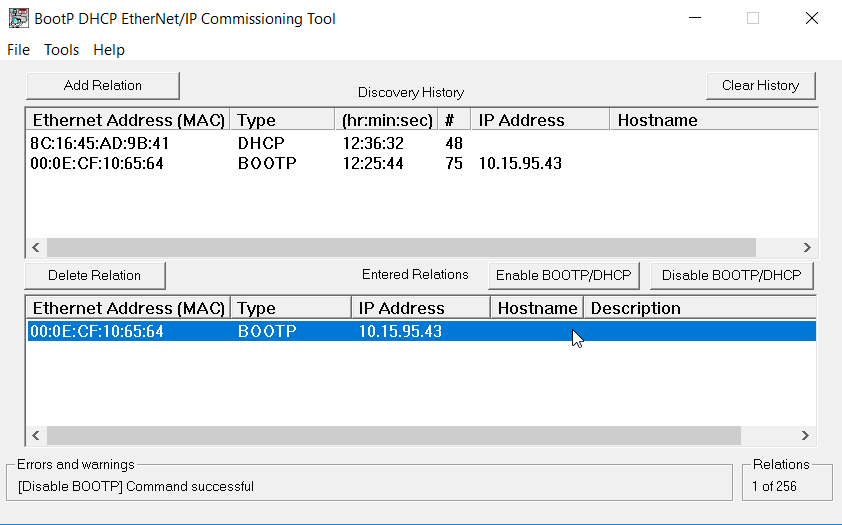Click the Add Relation button

pyautogui.click(x=103, y=86)
